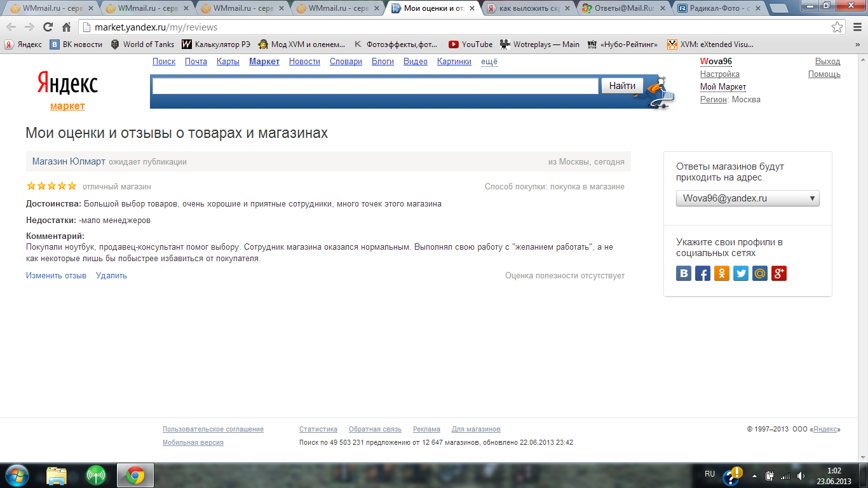Open the «Нубо-Рейтинг» bookmark
Screen dimensions: 868x488
tap(623, 44)
